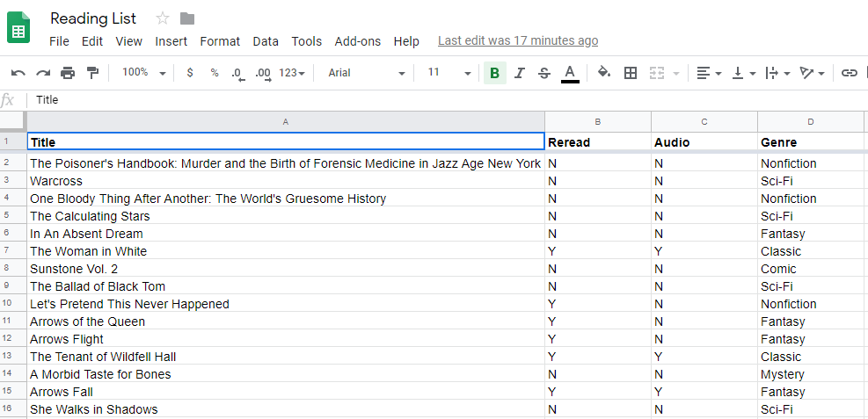Screen dimensions: 868x419
Task: Open the Add-ons menu
Action: click(358, 41)
